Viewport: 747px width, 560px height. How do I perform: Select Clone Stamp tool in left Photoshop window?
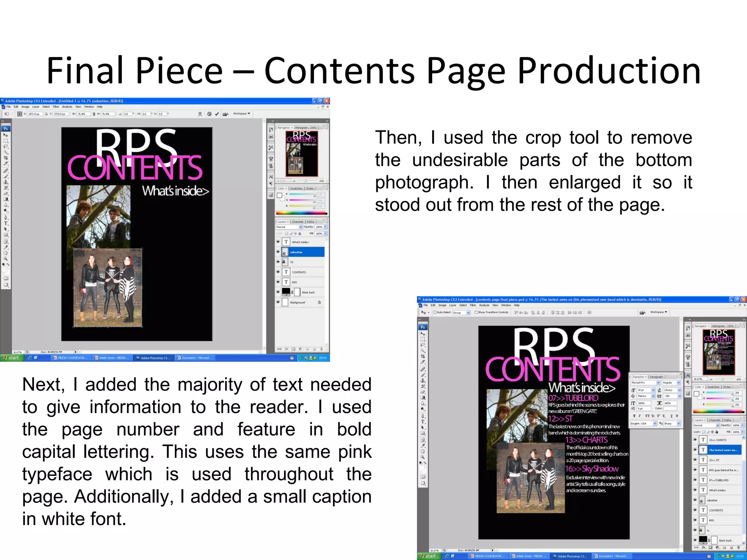pos(6,182)
